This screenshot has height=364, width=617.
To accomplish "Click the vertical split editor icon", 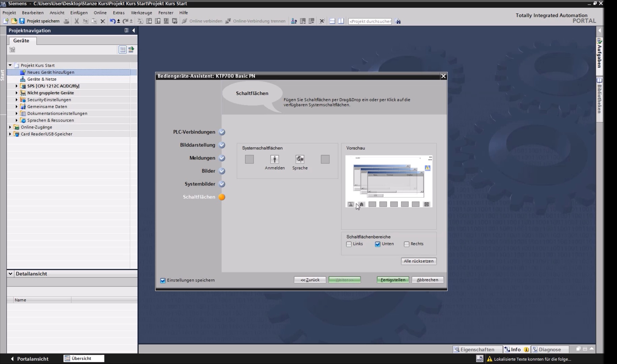I will pos(341,21).
